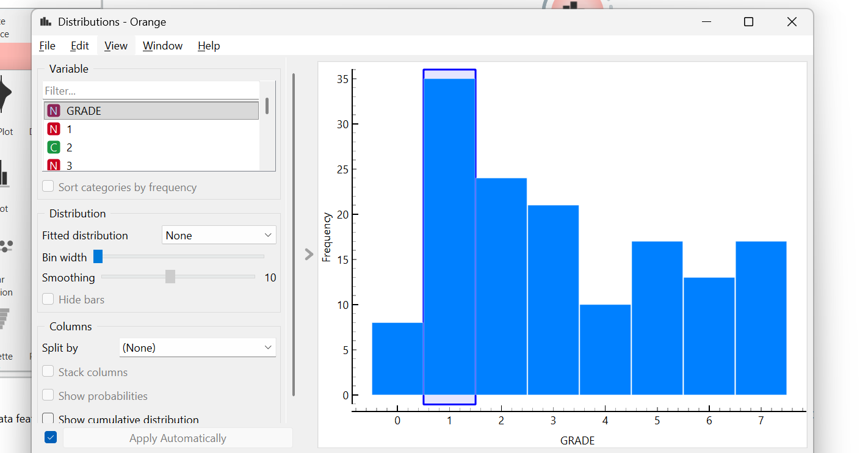Click the Frequency axis label

pos(327,237)
